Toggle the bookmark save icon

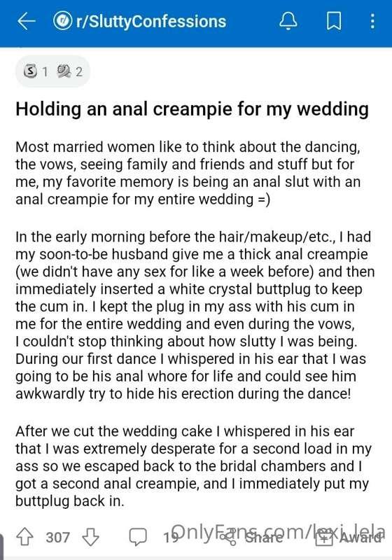(x=334, y=21)
